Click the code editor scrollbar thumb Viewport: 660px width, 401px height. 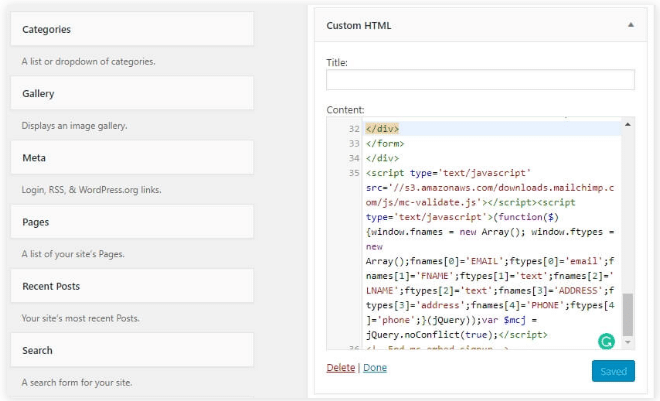(628, 315)
